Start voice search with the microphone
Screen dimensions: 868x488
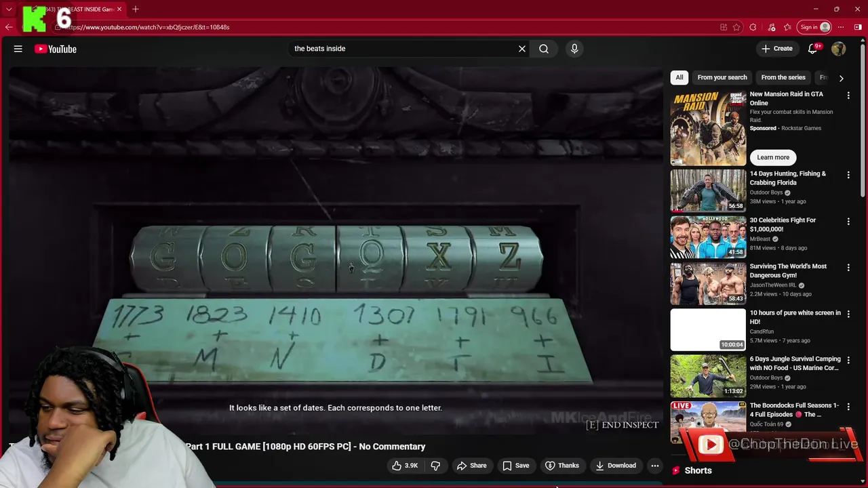coord(574,49)
